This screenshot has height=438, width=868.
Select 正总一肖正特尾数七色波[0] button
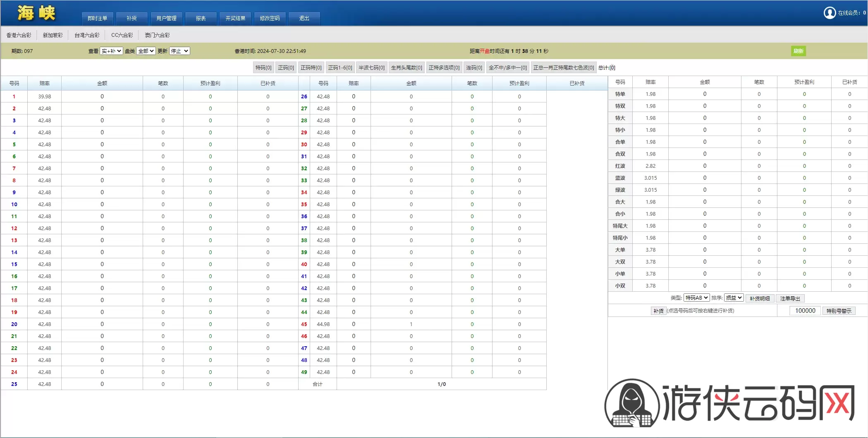[564, 67]
